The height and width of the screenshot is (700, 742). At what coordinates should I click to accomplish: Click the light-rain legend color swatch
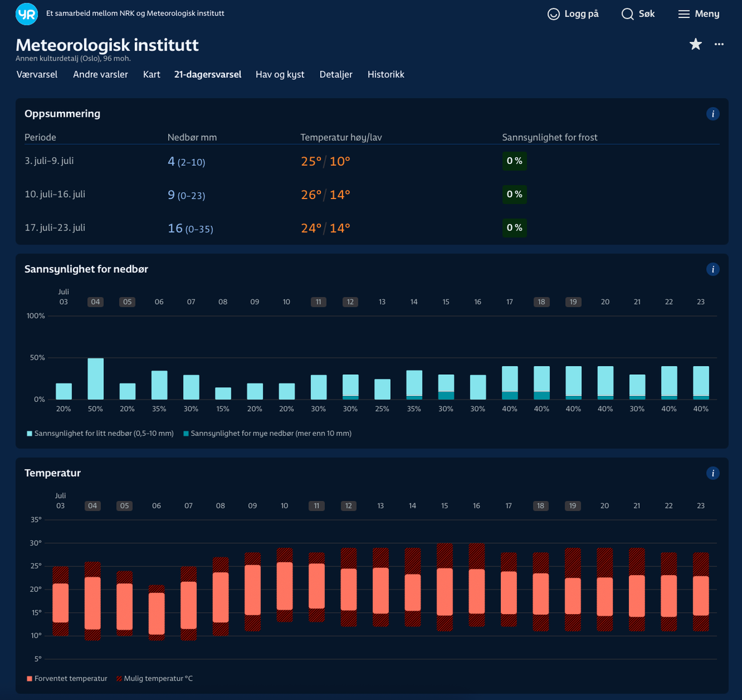(x=29, y=433)
